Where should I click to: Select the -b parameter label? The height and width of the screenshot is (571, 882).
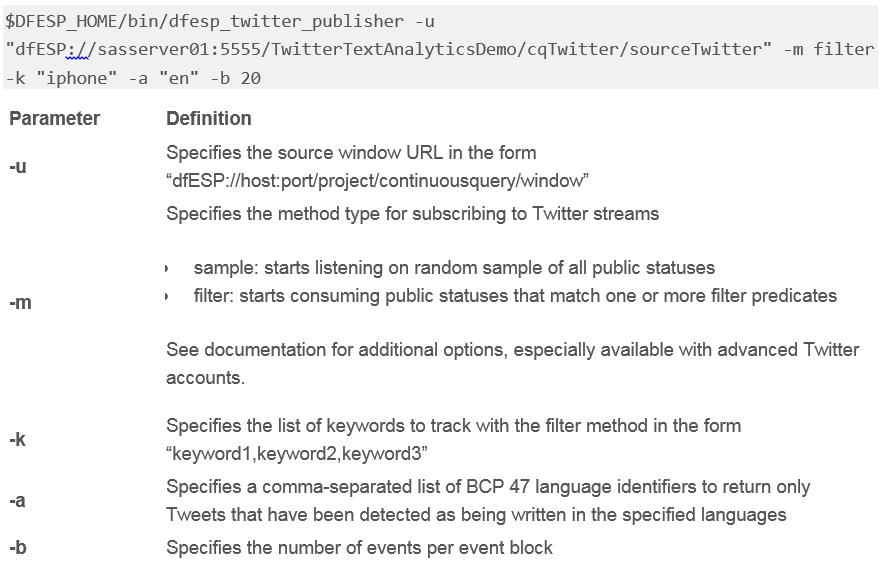click(18, 547)
